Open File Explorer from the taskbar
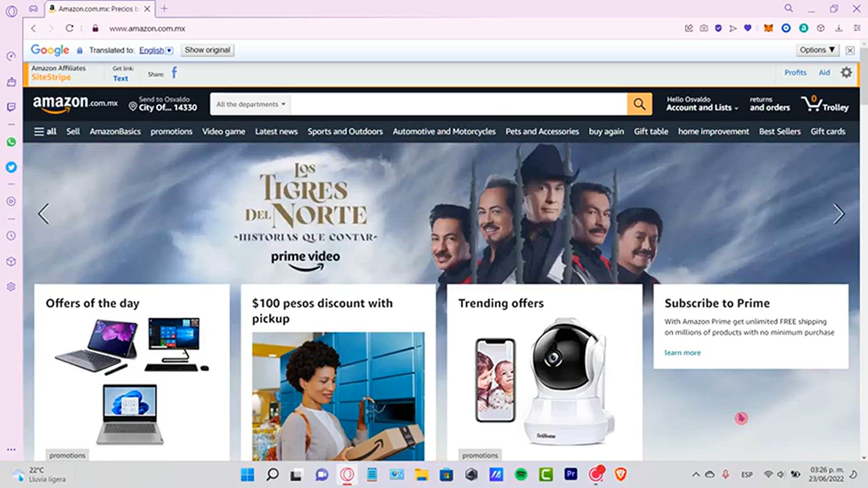Image resolution: width=868 pixels, height=488 pixels. pyautogui.click(x=421, y=474)
